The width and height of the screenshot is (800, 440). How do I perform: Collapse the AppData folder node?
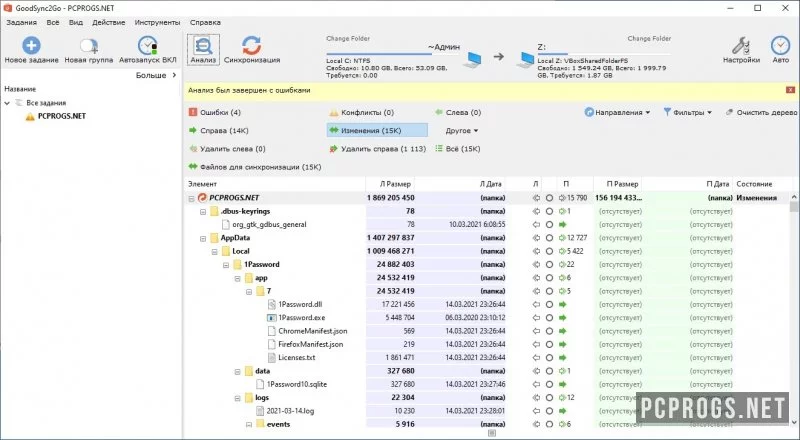pos(203,238)
